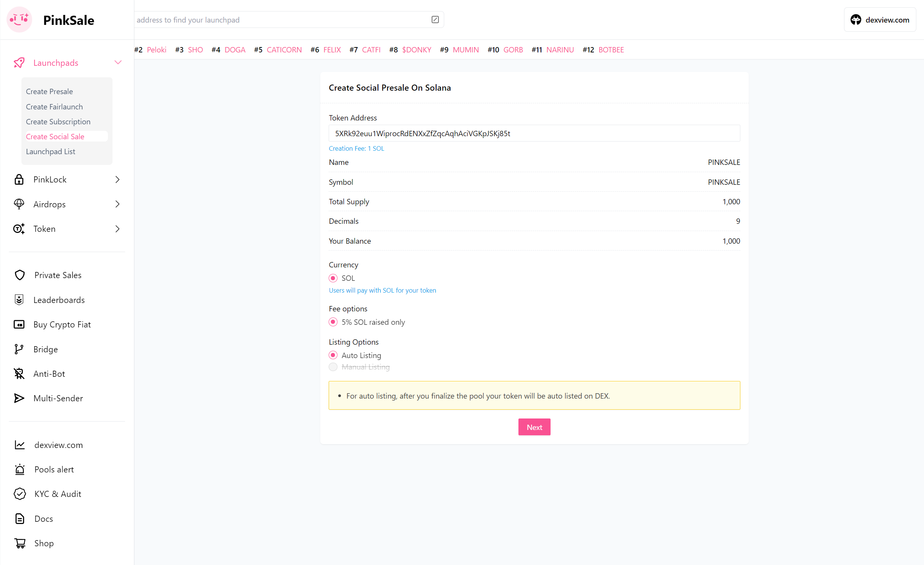Choose the Manual Listing radio button
The width and height of the screenshot is (924, 565).
coord(333,367)
